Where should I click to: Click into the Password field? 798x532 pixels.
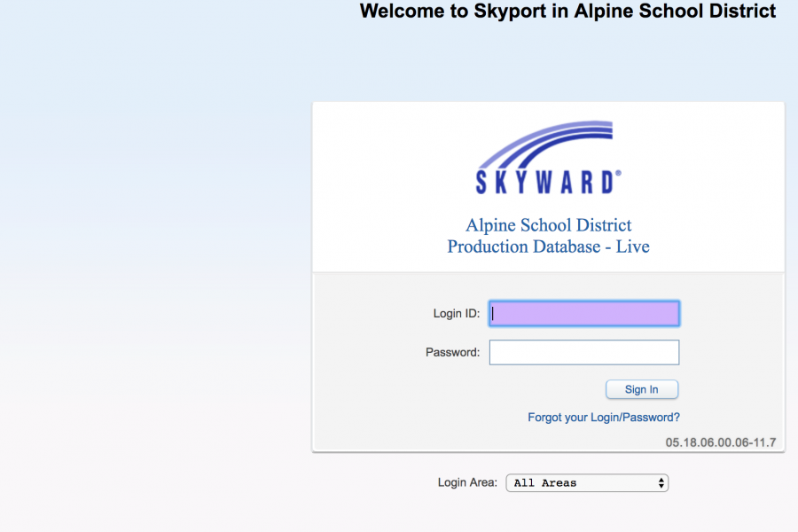(583, 352)
